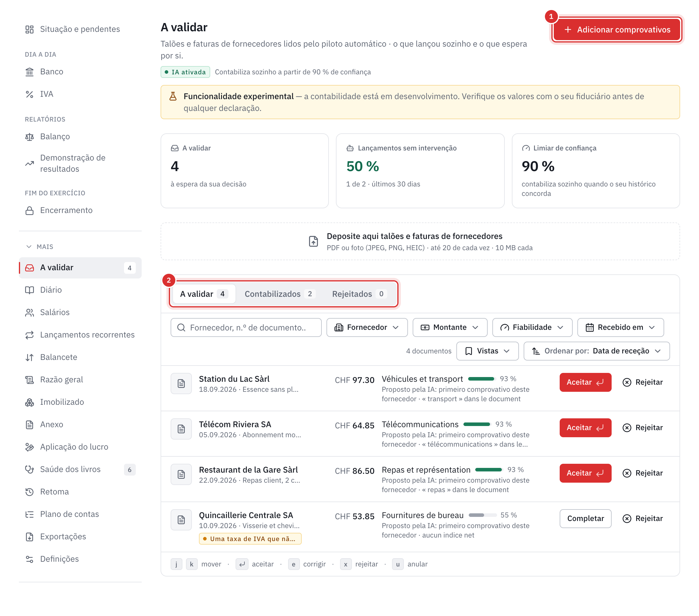The height and width of the screenshot is (616, 699).
Task: Open the Retoma page
Action: pyautogui.click(x=80, y=492)
